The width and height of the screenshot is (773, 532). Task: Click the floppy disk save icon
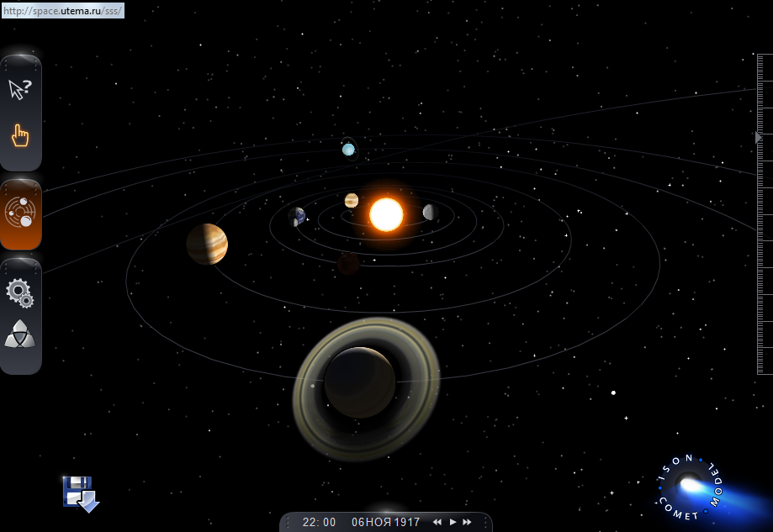(81, 493)
